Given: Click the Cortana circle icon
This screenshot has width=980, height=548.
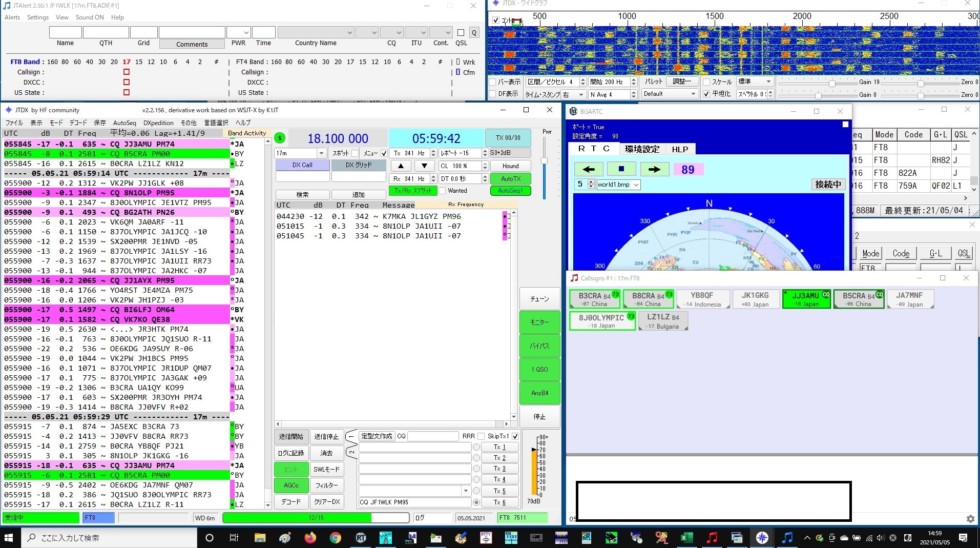Looking at the screenshot, I should coord(209,537).
